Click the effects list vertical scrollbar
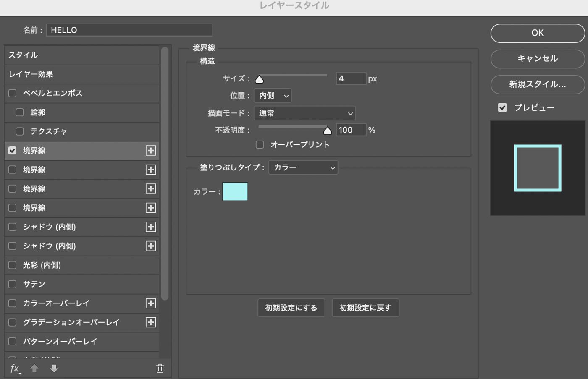Viewport: 588px width, 379px height. pos(165,174)
